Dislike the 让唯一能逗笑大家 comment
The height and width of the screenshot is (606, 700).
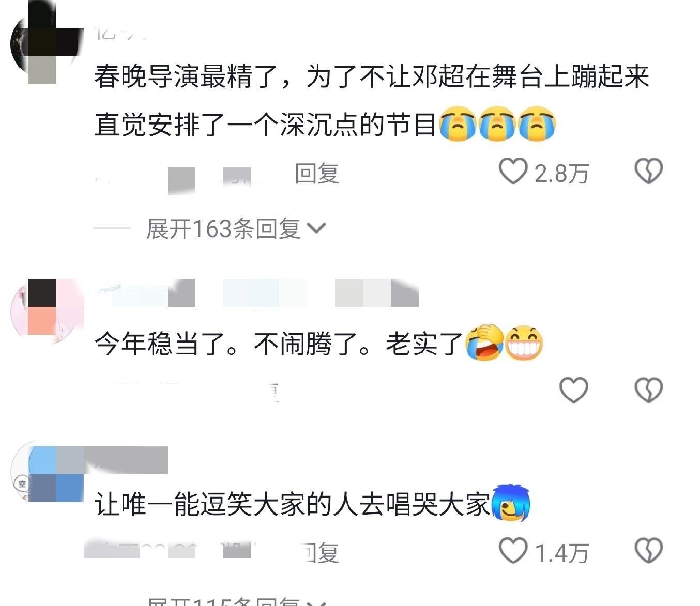point(648,551)
